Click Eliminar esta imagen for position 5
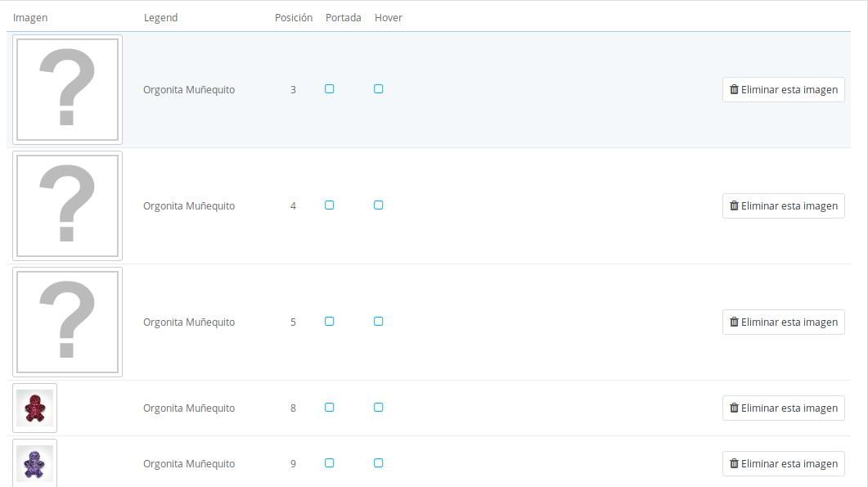This screenshot has height=487, width=868. tap(783, 322)
